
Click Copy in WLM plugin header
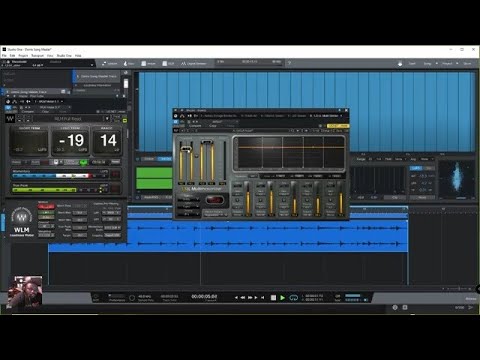coord(45,112)
